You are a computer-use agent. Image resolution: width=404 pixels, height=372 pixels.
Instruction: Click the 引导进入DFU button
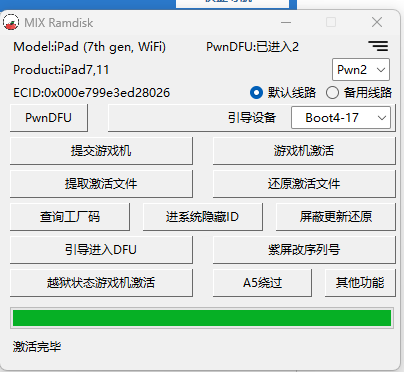tap(101, 250)
